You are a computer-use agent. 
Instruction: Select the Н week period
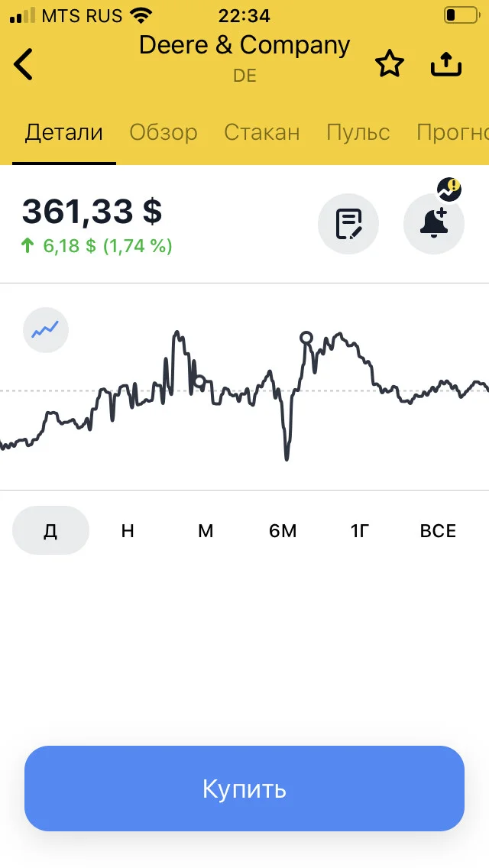pos(128,531)
